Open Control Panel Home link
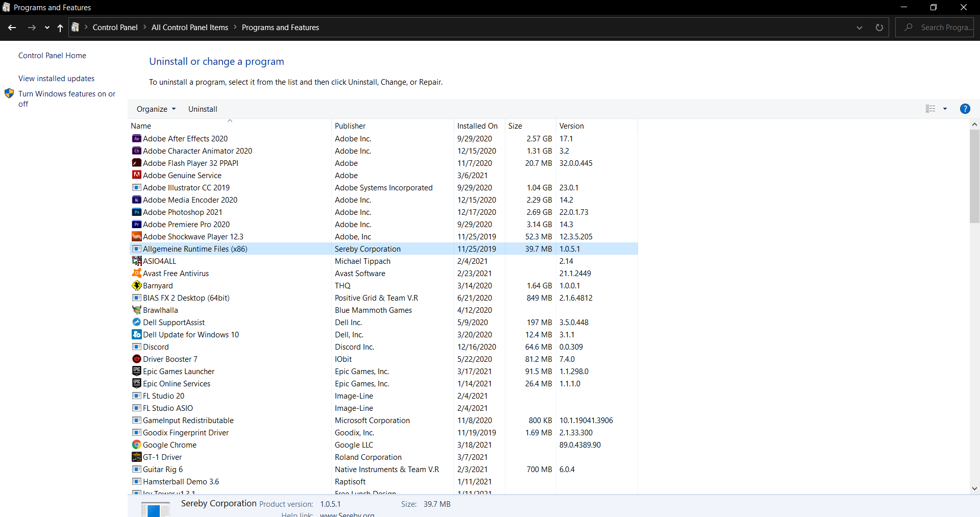 click(x=52, y=56)
